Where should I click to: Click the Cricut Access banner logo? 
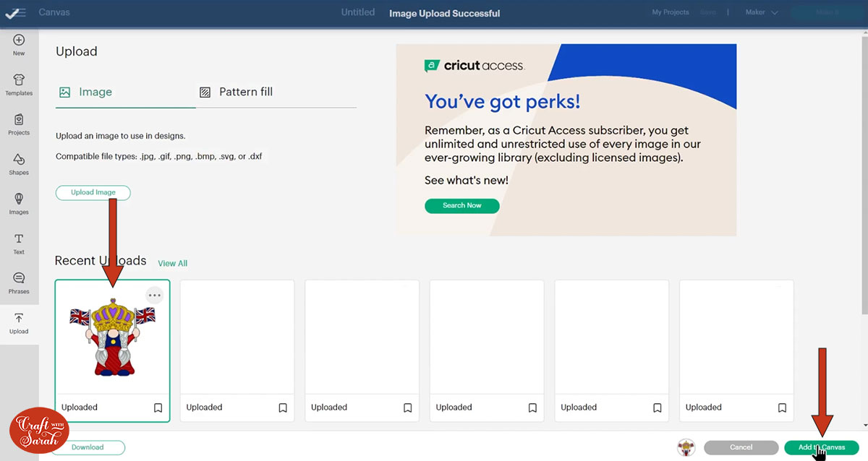pos(475,66)
